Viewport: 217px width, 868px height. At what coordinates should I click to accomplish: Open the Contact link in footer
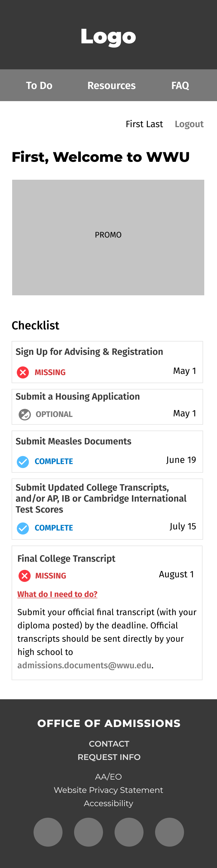[109, 744]
